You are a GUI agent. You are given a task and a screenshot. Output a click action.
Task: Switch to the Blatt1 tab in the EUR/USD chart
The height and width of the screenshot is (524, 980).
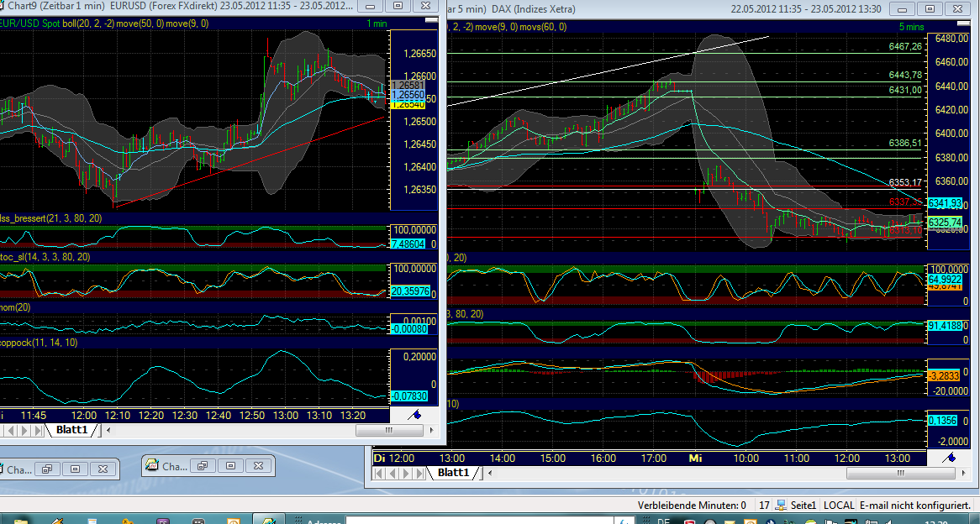[73, 429]
